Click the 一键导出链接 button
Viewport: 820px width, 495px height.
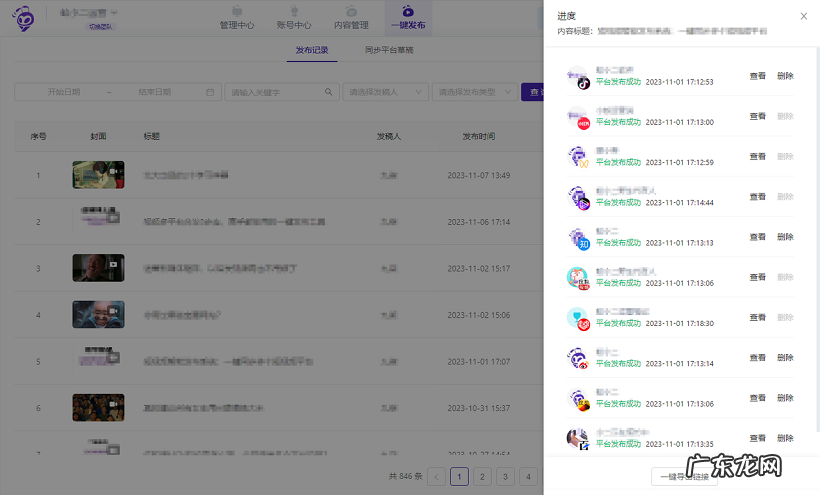coord(683,476)
